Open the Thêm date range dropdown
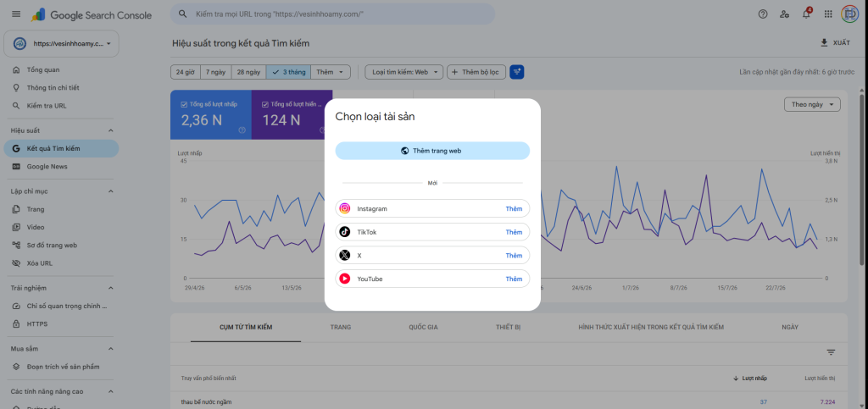Image resolution: width=868 pixels, height=409 pixels. [331, 72]
